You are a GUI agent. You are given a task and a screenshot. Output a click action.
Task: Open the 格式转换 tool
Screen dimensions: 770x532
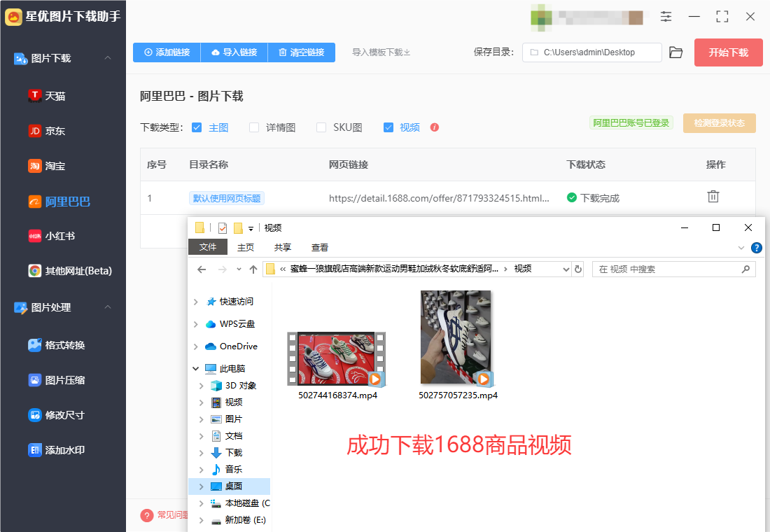[57, 345]
